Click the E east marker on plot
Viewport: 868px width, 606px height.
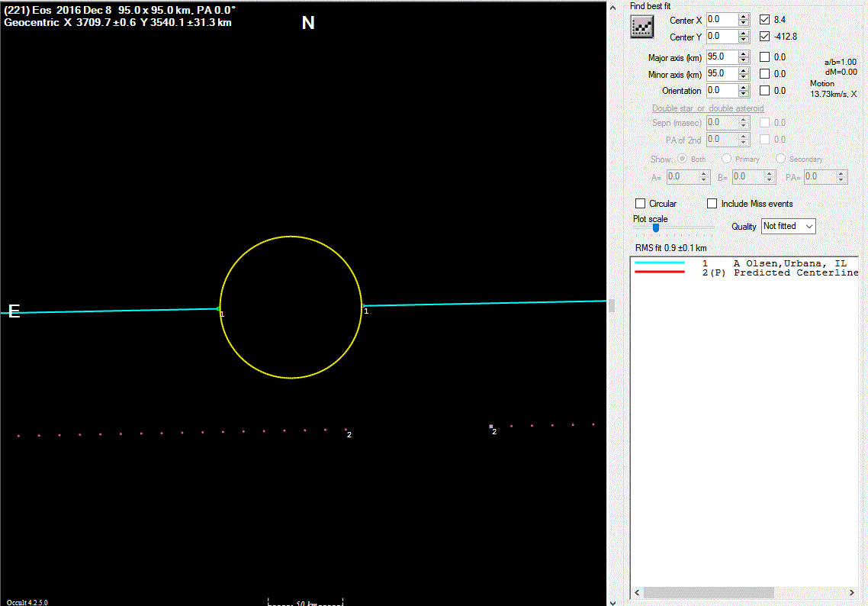tap(14, 311)
